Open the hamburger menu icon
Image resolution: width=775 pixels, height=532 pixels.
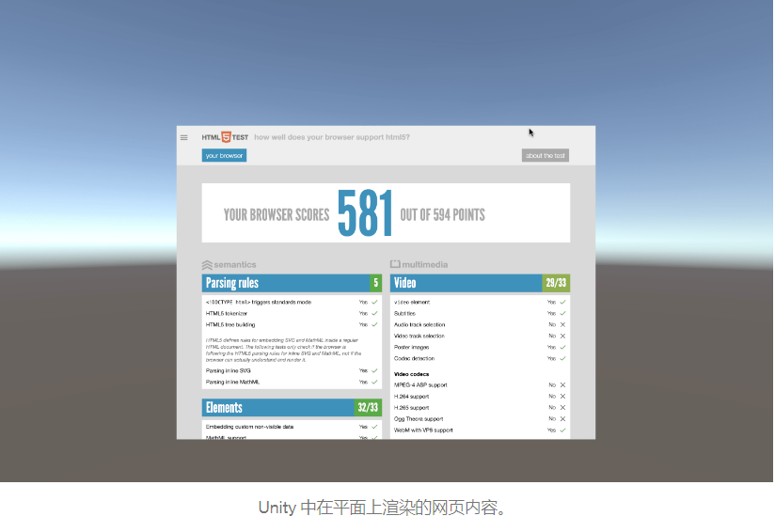click(183, 138)
